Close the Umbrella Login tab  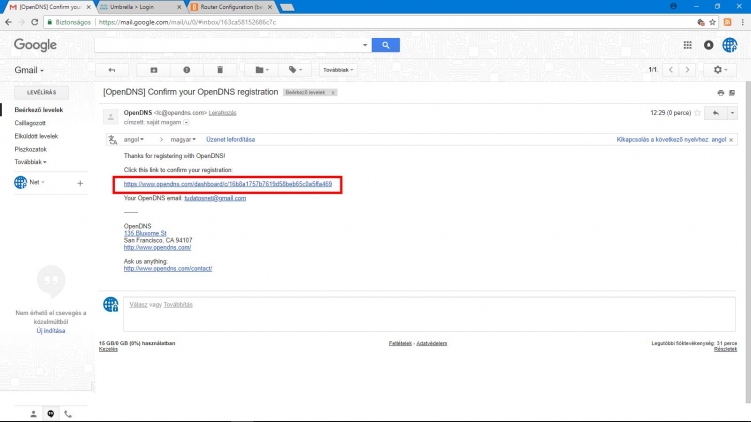pos(179,7)
